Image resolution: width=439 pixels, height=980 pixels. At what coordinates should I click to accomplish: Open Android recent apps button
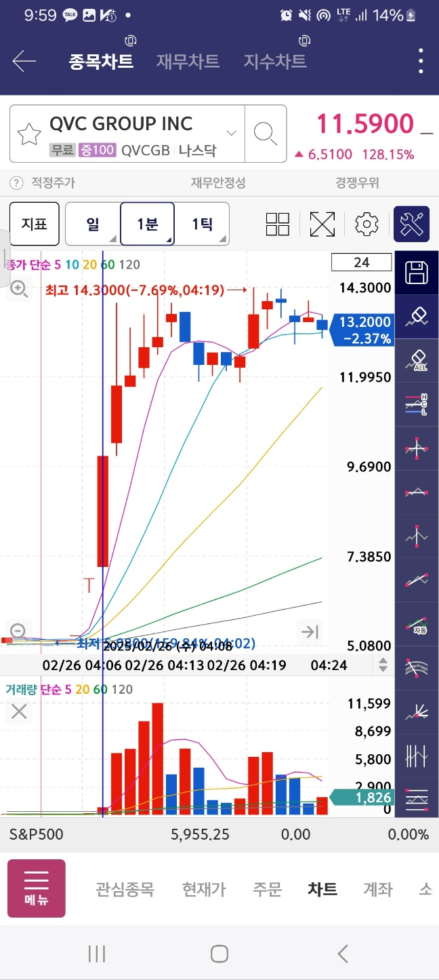(97, 954)
